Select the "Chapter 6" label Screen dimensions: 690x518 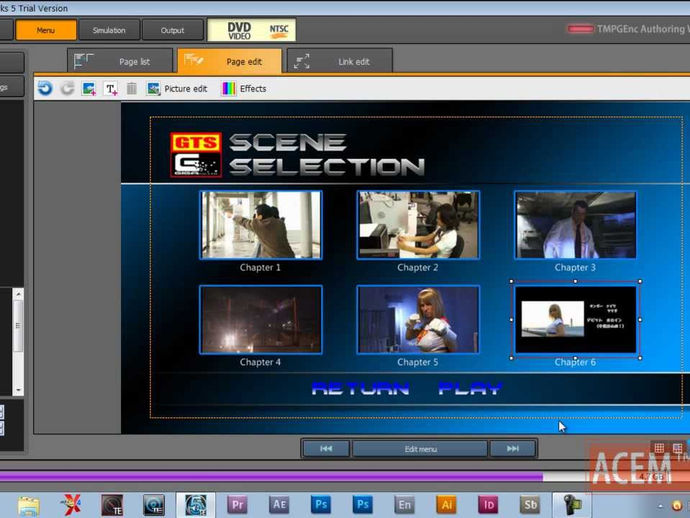575,362
